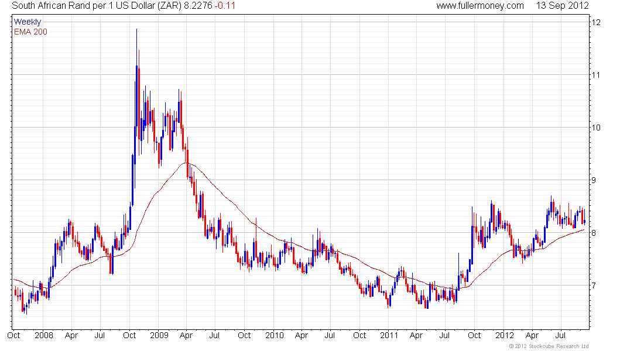Click the Oct label just before 2011

pos(359,335)
